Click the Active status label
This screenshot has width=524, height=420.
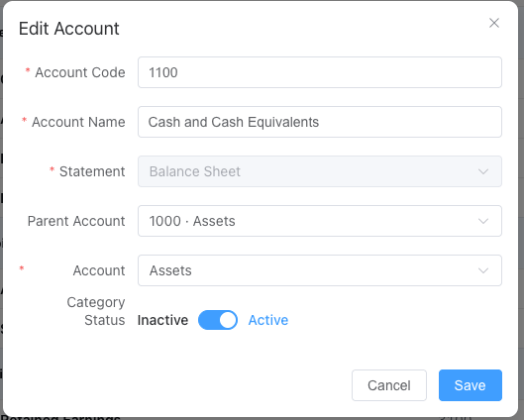coord(268,320)
